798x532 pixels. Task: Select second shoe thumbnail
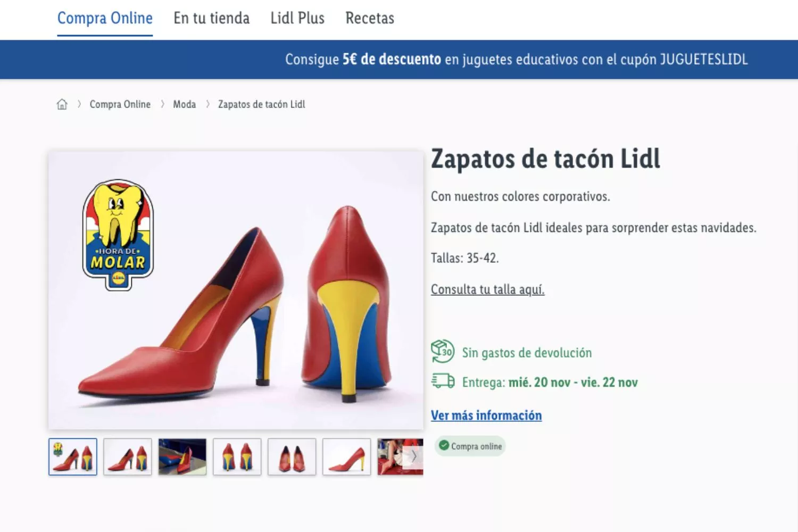click(x=128, y=456)
